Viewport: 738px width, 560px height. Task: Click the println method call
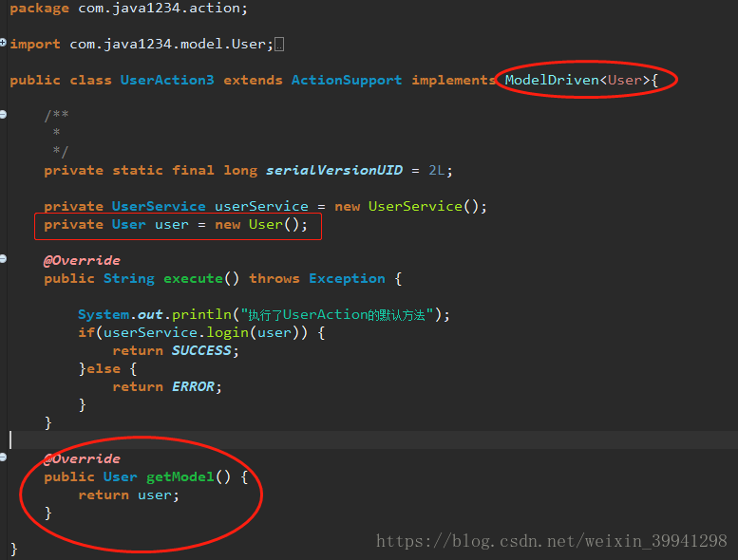coord(202,314)
